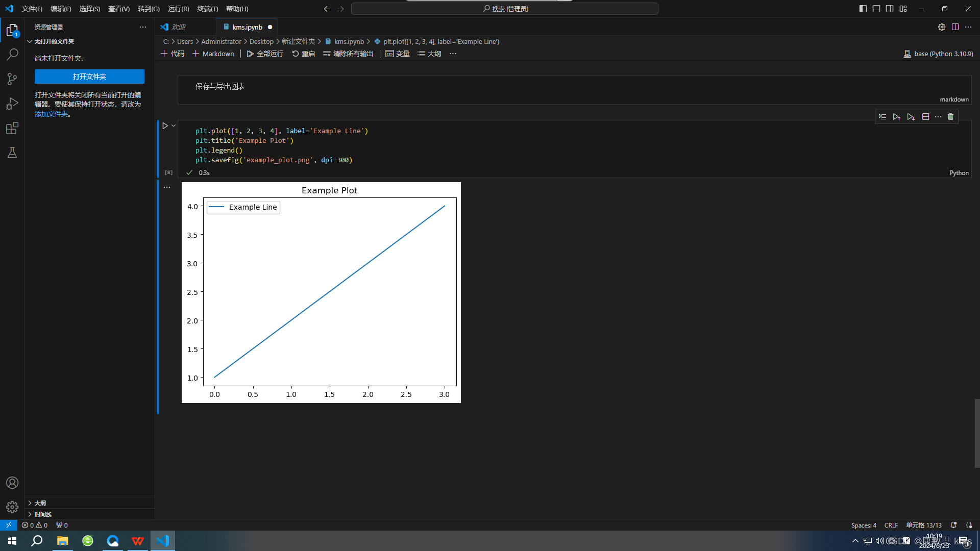Screen dimensions: 980x551
Task: Delete the current code cell
Action: click(x=950, y=117)
